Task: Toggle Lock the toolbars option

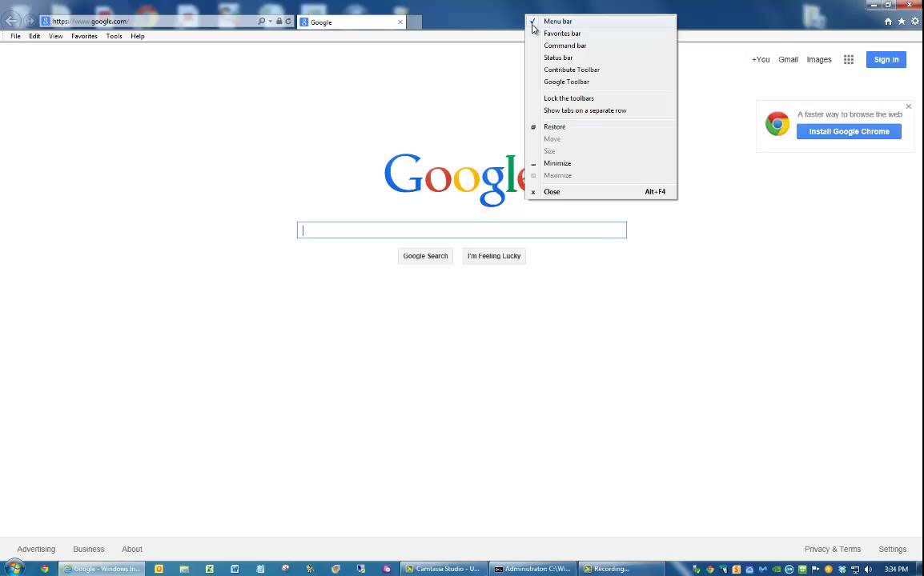Action: coord(601,98)
